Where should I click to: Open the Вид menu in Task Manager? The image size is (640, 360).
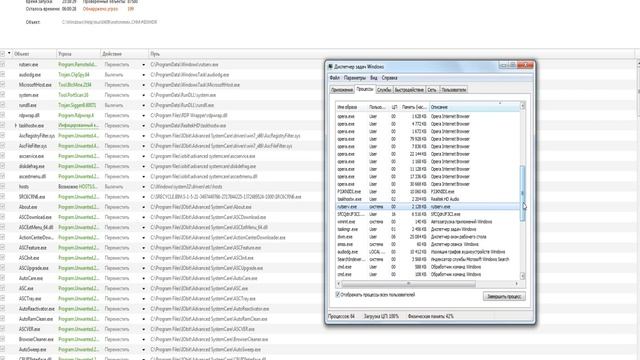[x=373, y=78]
